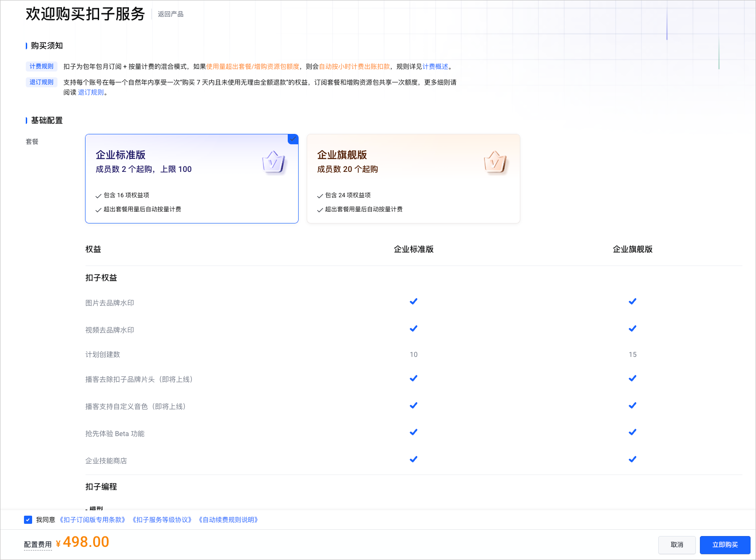Click the 配置费用 label with dashed underline
The image size is (756, 560).
click(x=38, y=545)
